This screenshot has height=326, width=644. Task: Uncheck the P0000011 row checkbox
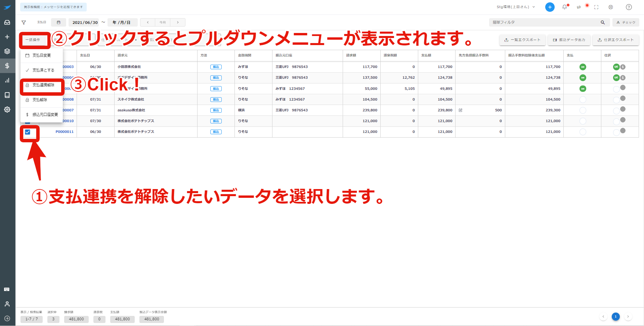pos(28,132)
